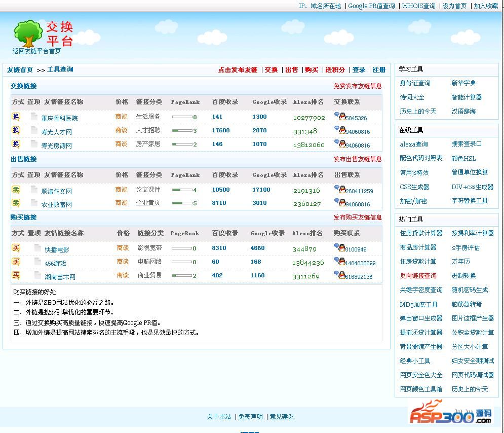Screen dimensions: 504x433
Task: Click the page icon beside 快播电影
Action: tap(37, 247)
